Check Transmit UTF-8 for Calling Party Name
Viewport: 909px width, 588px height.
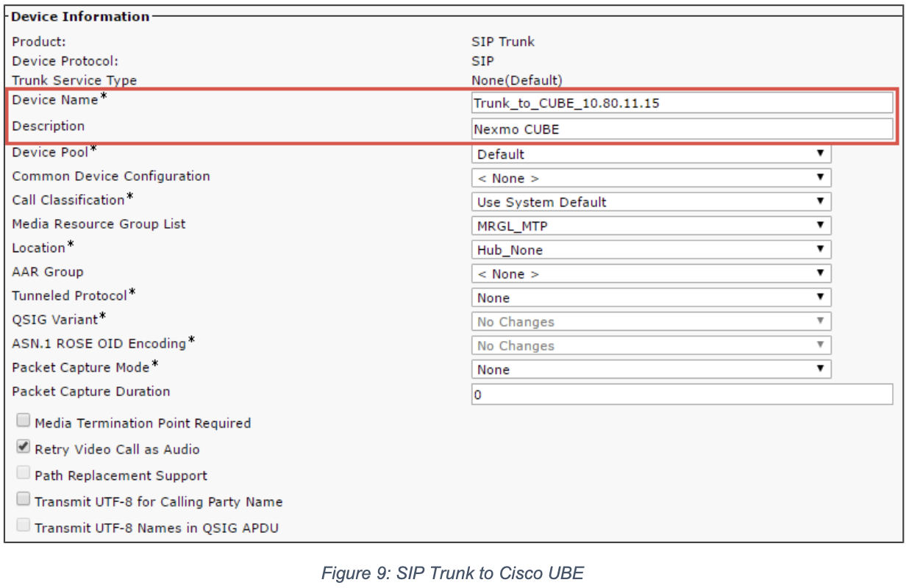pos(23,498)
